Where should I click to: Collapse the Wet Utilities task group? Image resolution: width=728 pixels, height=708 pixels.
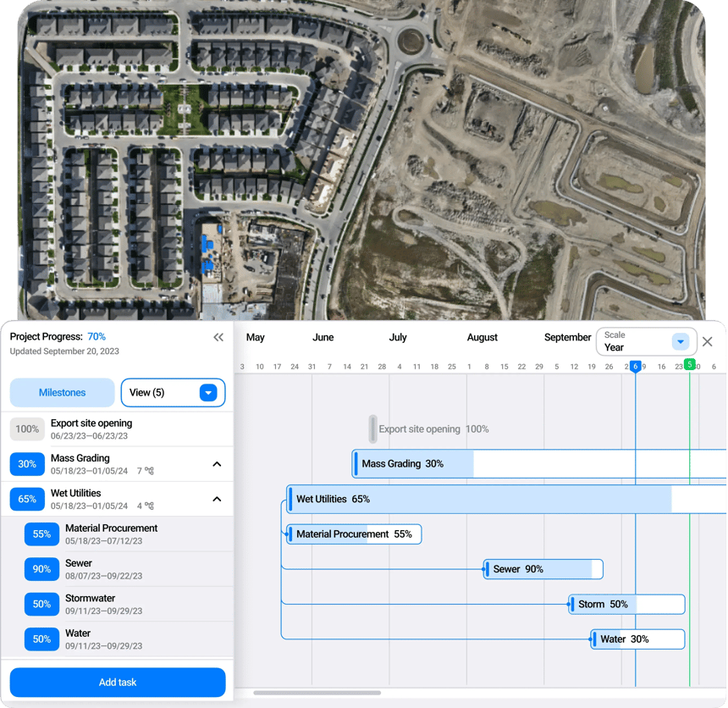point(217,499)
